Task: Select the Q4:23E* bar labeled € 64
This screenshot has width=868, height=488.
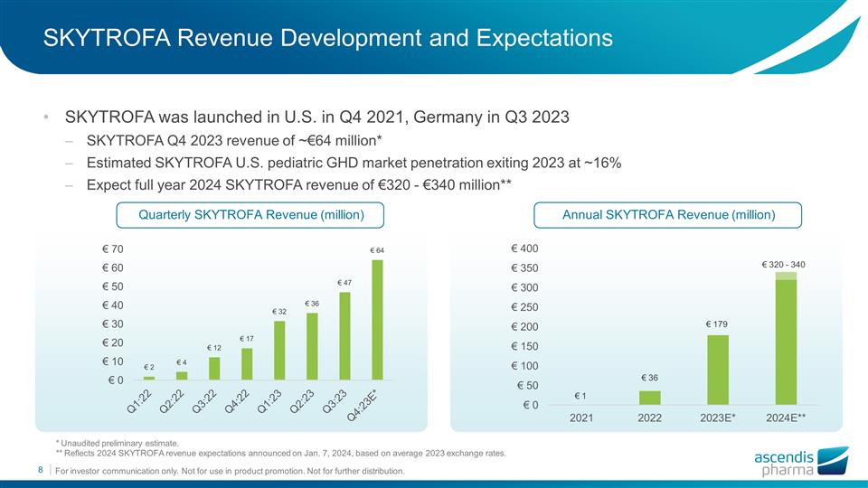Action: [376, 320]
